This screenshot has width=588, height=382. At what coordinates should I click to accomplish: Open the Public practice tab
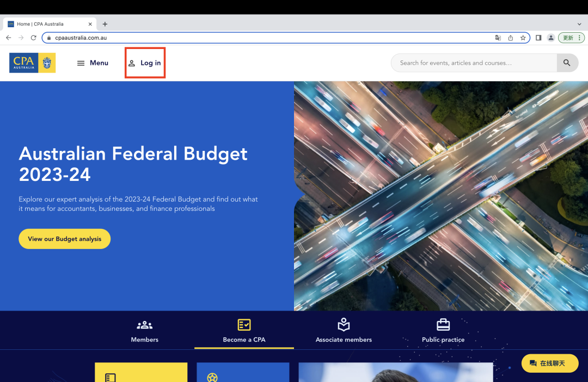pyautogui.click(x=443, y=331)
